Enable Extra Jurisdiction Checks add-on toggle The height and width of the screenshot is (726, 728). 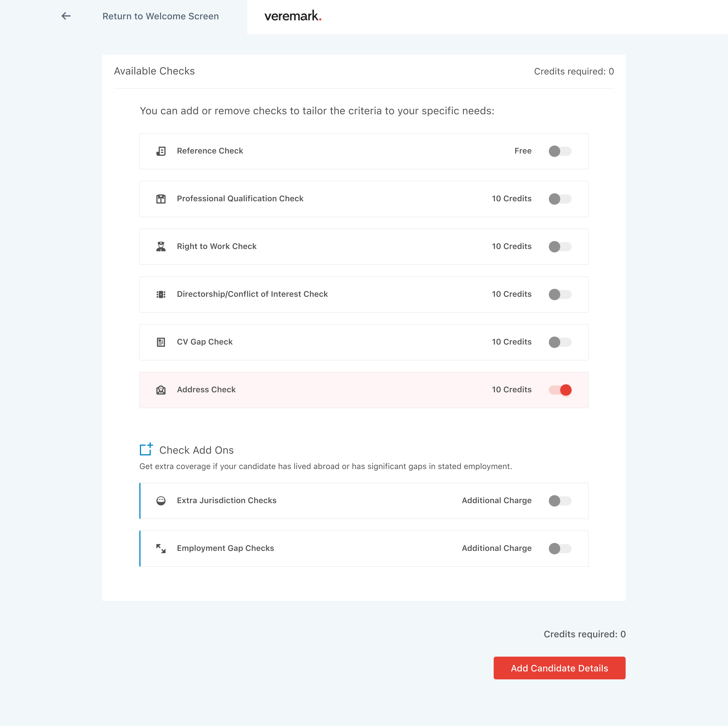tap(560, 501)
